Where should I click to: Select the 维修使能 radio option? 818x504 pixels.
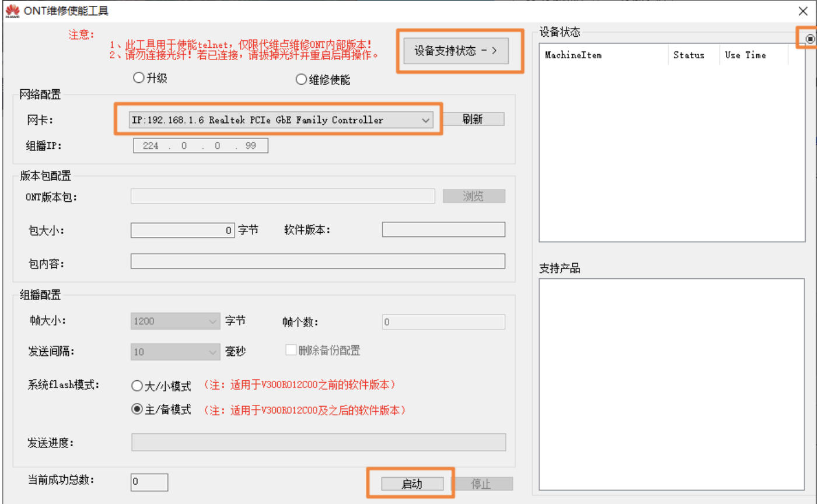click(x=301, y=79)
